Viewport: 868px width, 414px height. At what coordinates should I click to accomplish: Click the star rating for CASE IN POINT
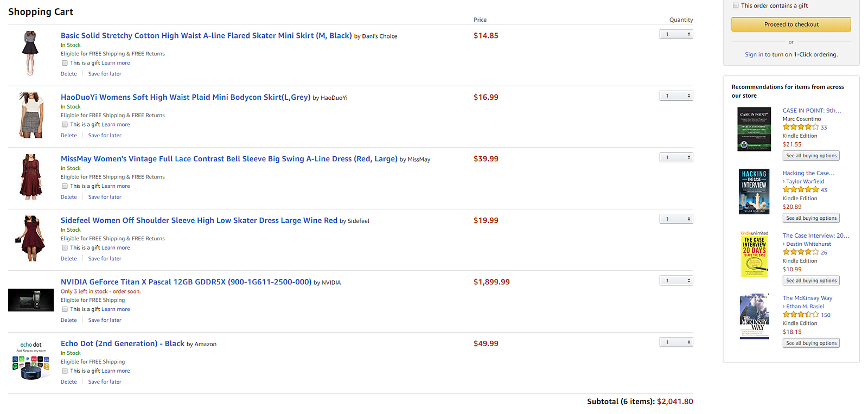801,128
